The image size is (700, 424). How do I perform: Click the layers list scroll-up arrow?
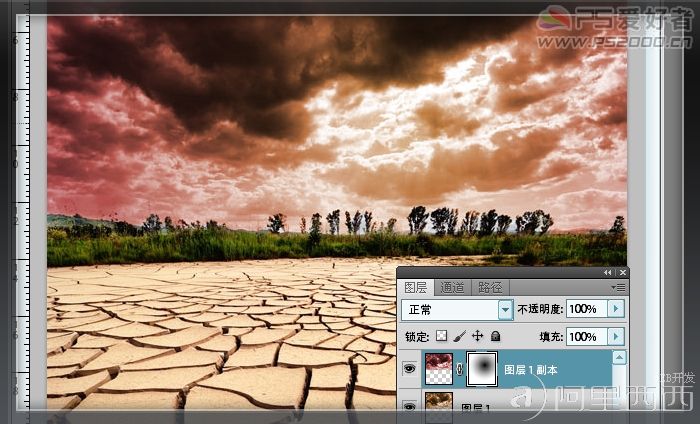click(x=619, y=357)
